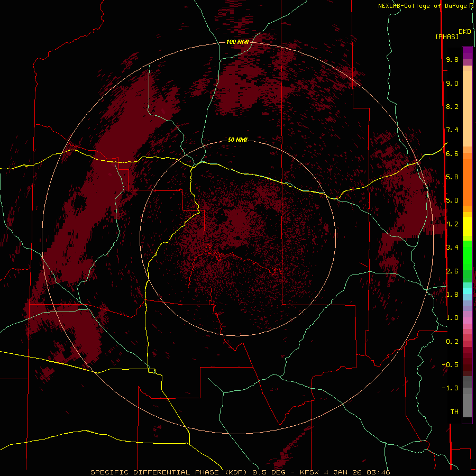Click the TH label on the color scale
The width and height of the screenshot is (476, 476).
tap(454, 411)
